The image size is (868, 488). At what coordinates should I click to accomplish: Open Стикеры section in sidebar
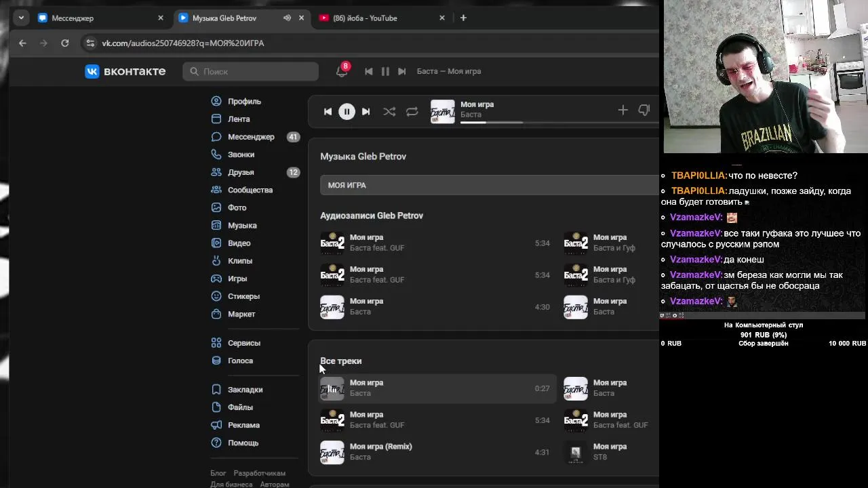[x=243, y=296]
